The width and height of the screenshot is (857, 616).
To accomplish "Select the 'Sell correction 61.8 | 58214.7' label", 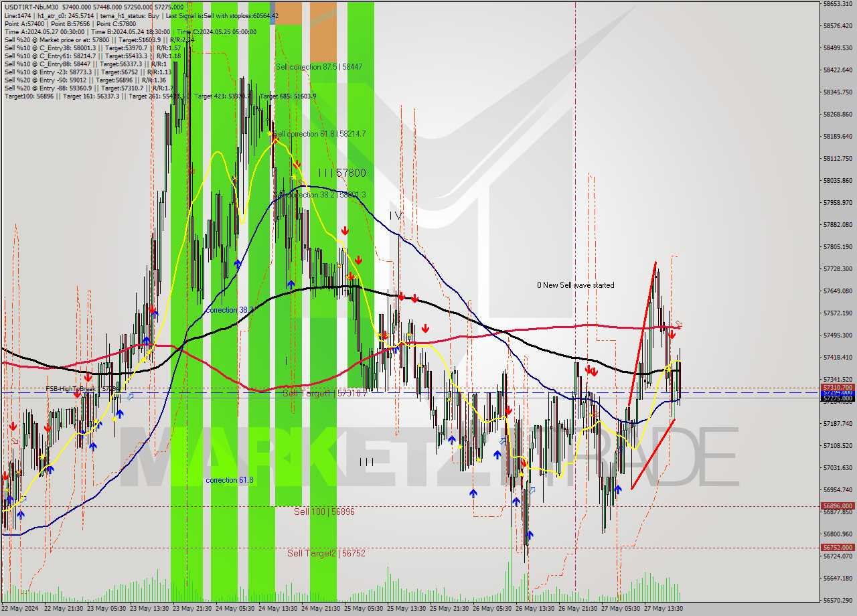I will [319, 134].
